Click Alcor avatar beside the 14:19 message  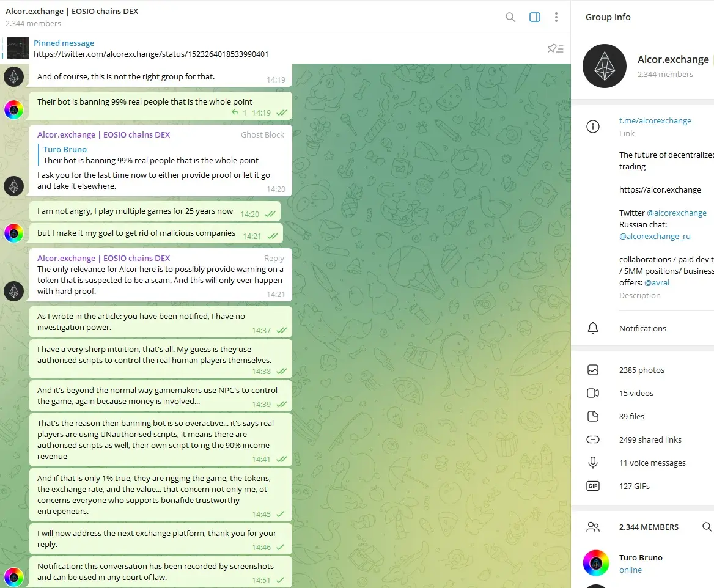click(x=13, y=76)
